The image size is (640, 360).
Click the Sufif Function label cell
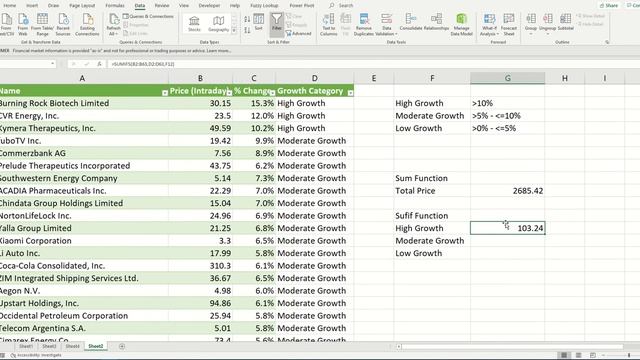432,216
